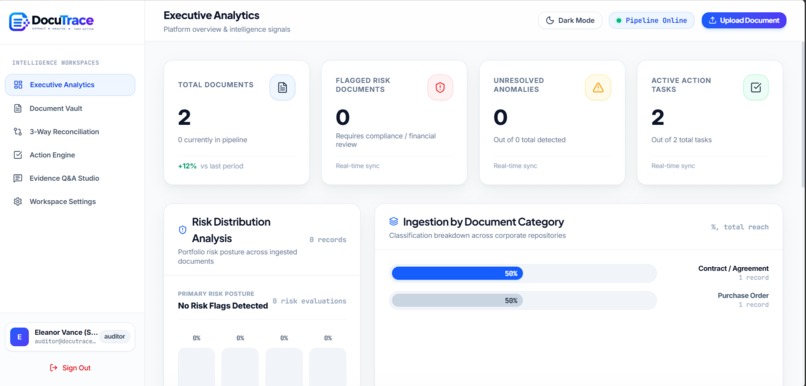The height and width of the screenshot is (386, 806).
Task: Click the user avatar with letter E
Action: [20, 337]
